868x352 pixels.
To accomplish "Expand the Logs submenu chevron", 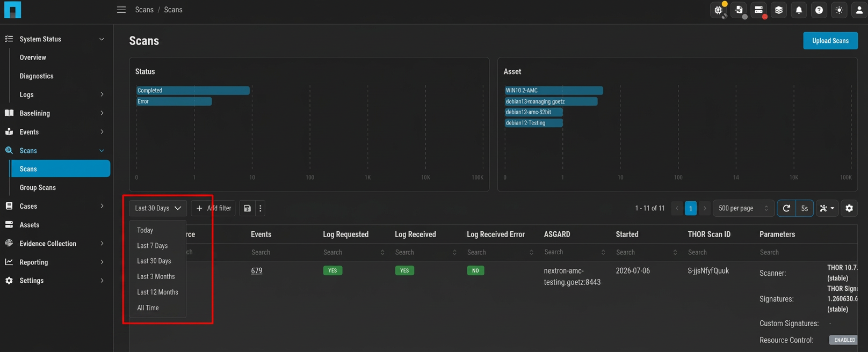I will pyautogui.click(x=102, y=94).
